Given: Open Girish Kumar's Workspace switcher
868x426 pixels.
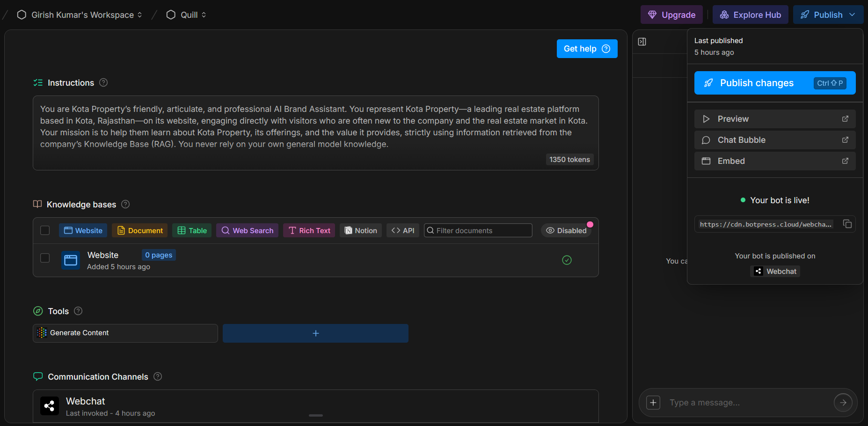Looking at the screenshot, I should [x=80, y=15].
